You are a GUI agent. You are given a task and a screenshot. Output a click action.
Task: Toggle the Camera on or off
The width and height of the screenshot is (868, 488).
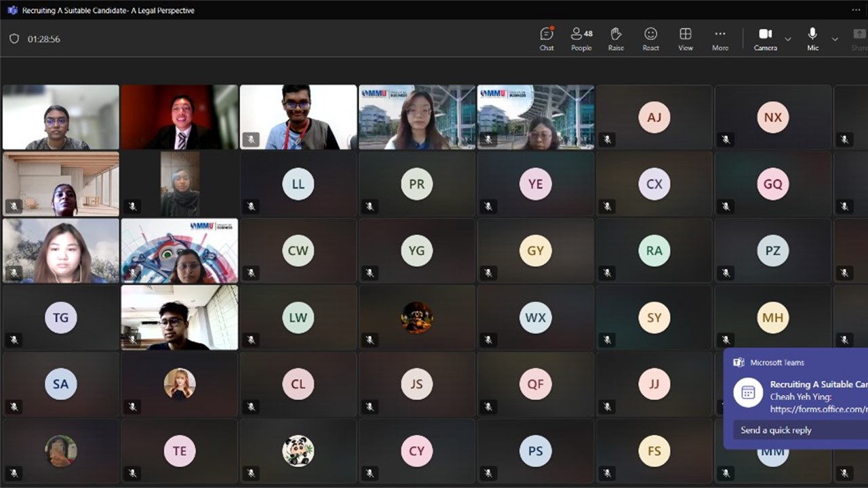[x=766, y=39]
